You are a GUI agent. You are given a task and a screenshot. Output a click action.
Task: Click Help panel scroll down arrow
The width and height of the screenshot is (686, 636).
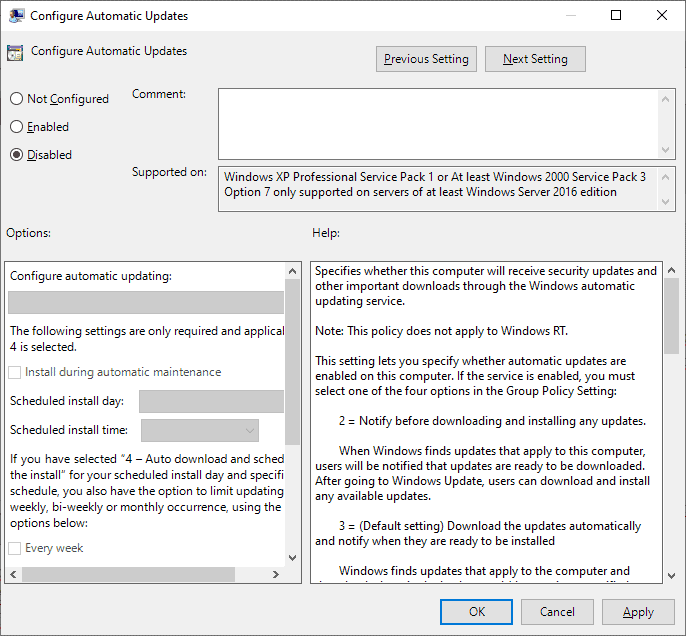[x=672, y=576]
